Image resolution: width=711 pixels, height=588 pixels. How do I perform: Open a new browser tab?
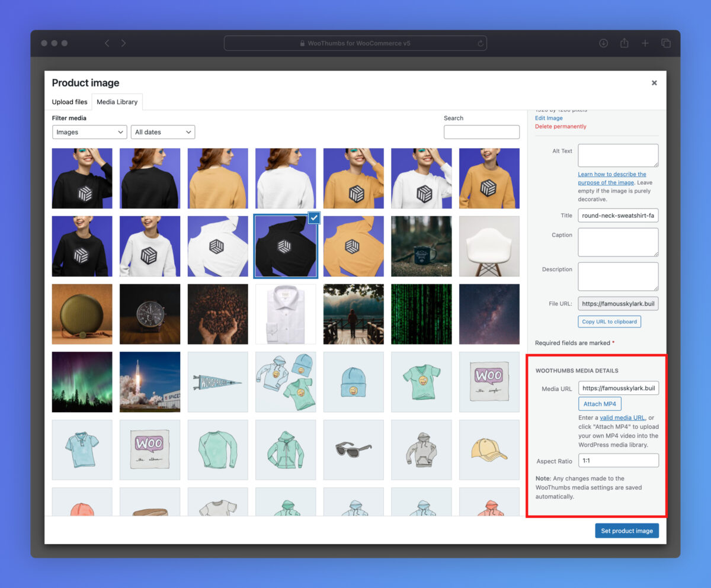tap(645, 43)
